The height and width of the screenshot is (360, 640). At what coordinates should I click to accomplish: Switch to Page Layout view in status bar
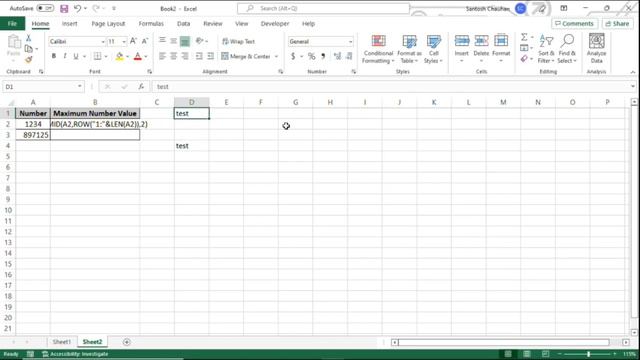coord(527,354)
